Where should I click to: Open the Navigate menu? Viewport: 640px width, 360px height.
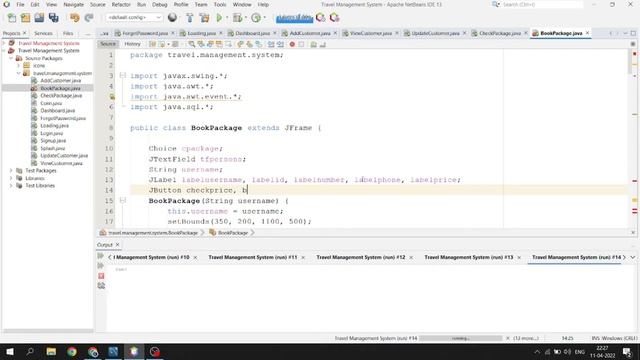click(73, 4)
